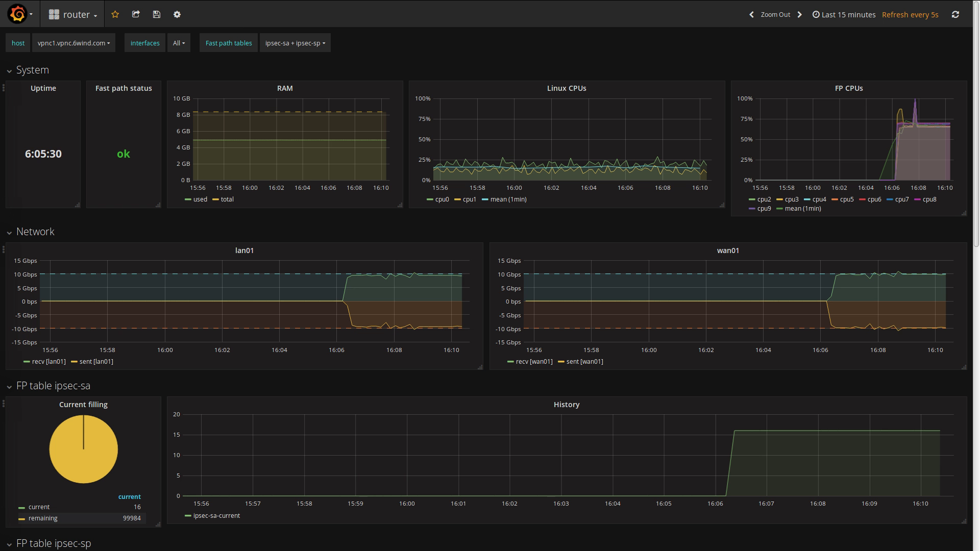The width and height of the screenshot is (980, 551).
Task: Click the settings gear icon in toolbar
Action: click(x=177, y=14)
